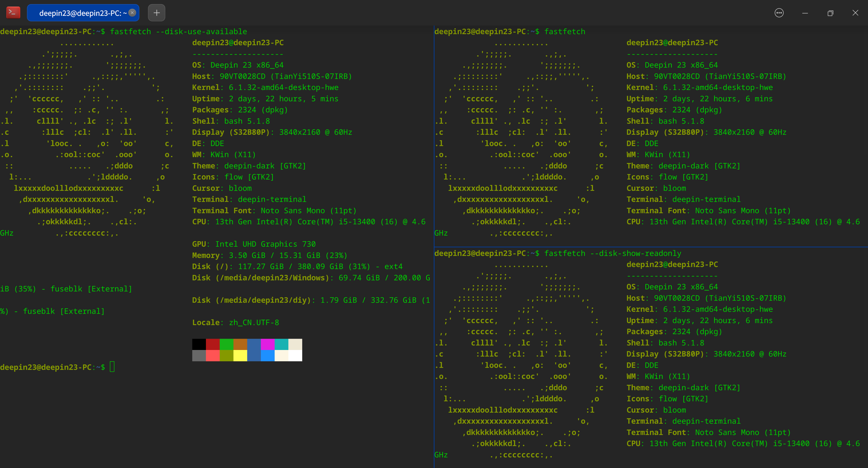Open the terminal settings three-dot menu
868x468 pixels.
click(x=779, y=13)
